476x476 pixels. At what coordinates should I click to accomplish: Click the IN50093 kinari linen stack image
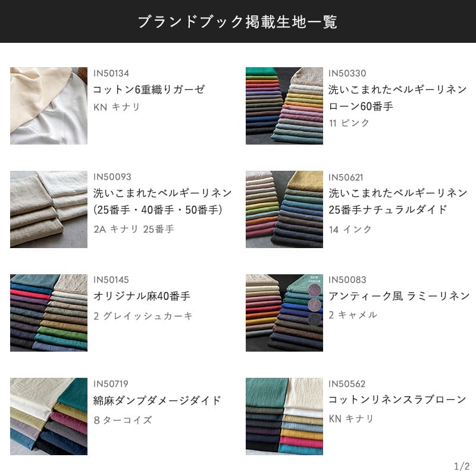pyautogui.click(x=49, y=209)
